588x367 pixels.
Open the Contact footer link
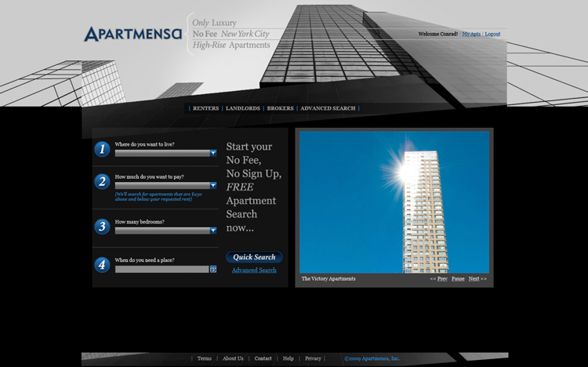263,358
